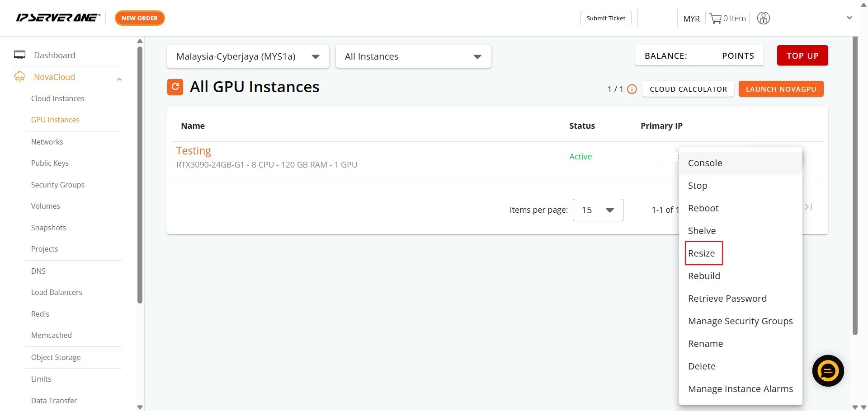Screen dimensions: 868x411
Task: Select Retrieve Password menu option
Action: click(x=727, y=299)
